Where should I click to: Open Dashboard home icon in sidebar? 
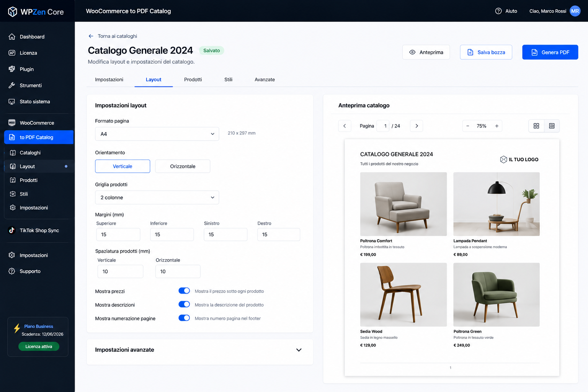tap(12, 37)
